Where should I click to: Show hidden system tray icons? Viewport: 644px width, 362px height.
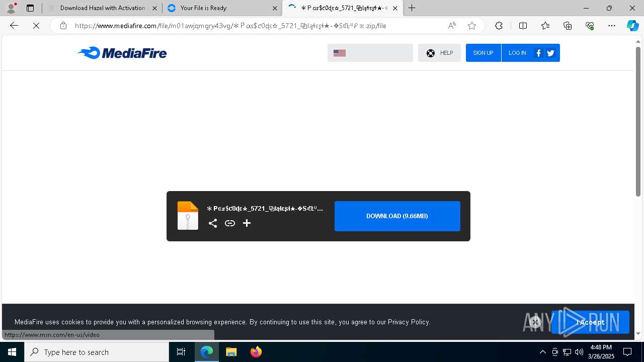click(x=543, y=352)
